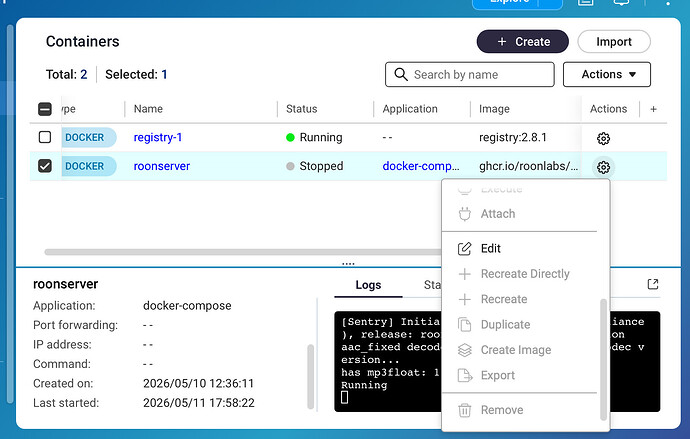
Task: Click the Edit pencil icon in menu
Action: (464, 249)
